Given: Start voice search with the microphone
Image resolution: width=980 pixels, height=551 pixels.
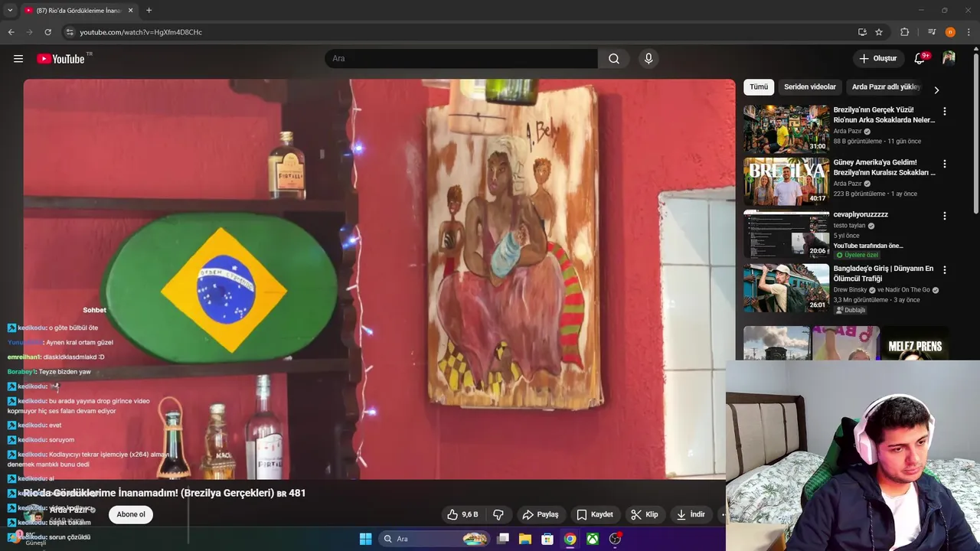Looking at the screenshot, I should pyautogui.click(x=648, y=59).
